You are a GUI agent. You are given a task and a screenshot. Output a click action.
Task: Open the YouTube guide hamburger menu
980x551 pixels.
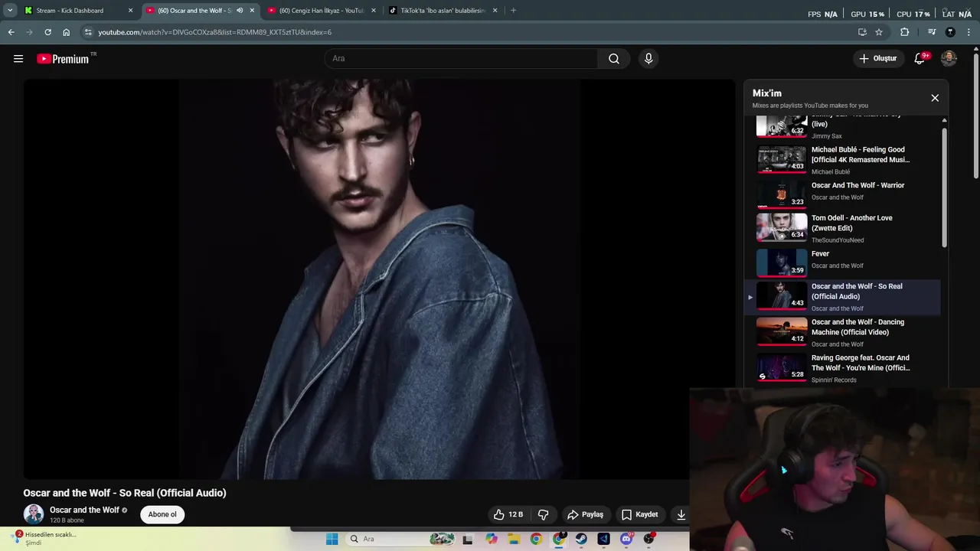click(18, 59)
